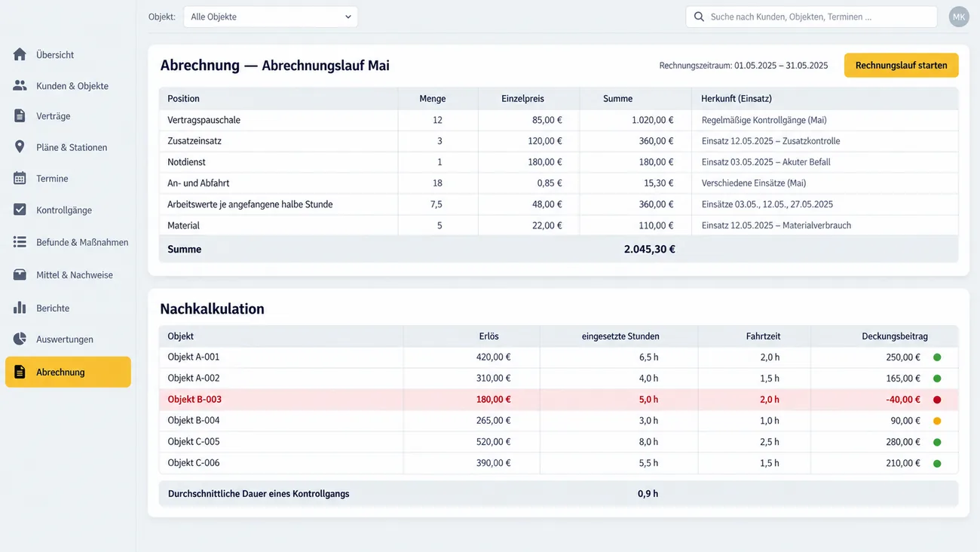Click the Pläne & Stationen pin icon
Viewport: 980px width, 552px height.
click(20, 147)
